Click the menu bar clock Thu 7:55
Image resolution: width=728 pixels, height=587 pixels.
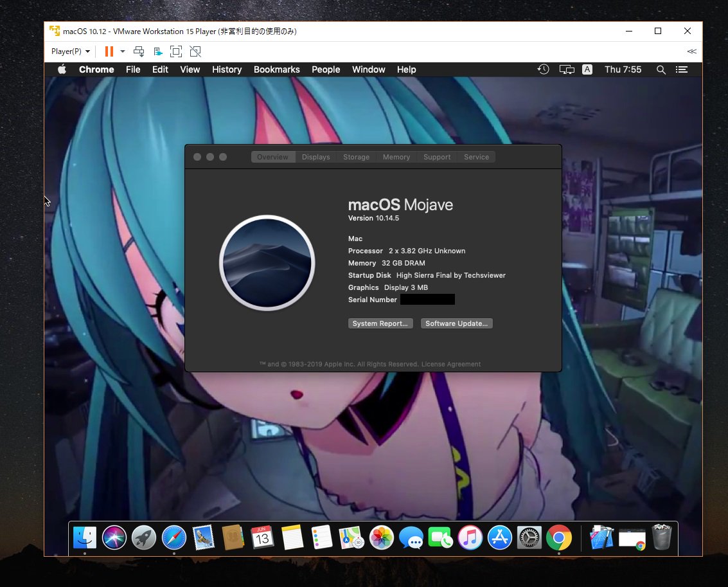[623, 69]
